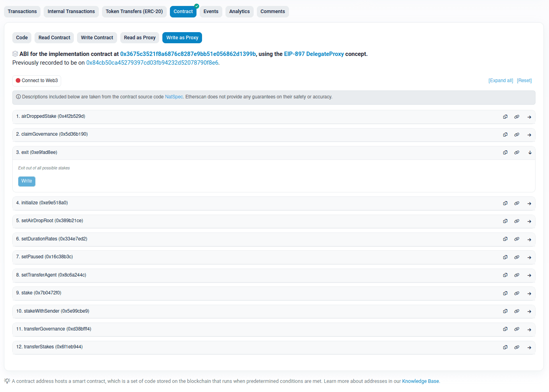The height and width of the screenshot is (392, 549).
Task: Copy method name for setPaused row
Action: click(x=505, y=257)
